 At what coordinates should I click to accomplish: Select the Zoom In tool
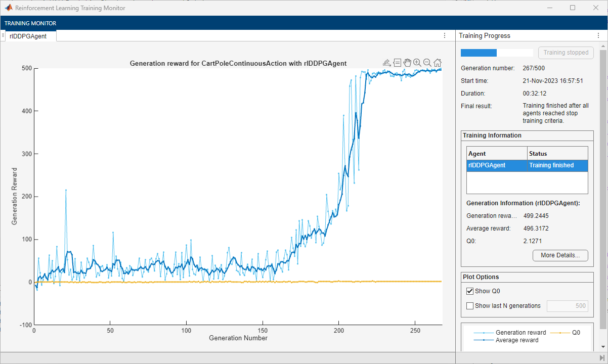pos(417,62)
